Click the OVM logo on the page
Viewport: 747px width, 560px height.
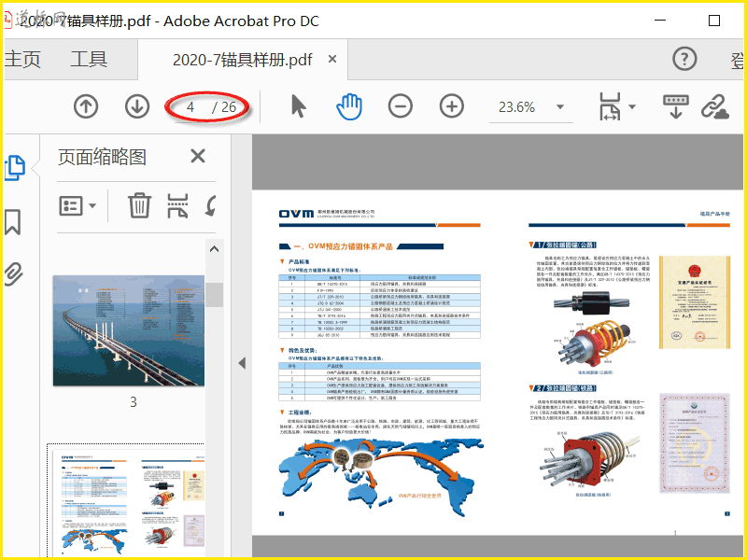coord(296,214)
